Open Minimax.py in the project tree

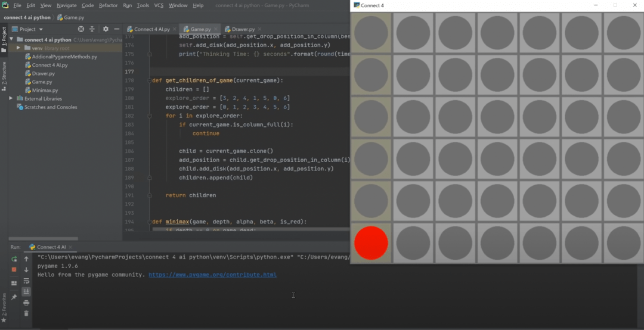pyautogui.click(x=45, y=91)
